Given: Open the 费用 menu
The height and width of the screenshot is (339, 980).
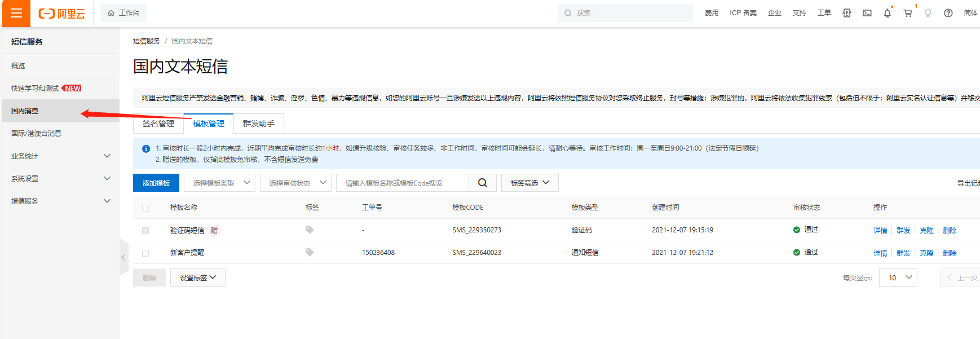Looking at the screenshot, I should click(x=712, y=13).
